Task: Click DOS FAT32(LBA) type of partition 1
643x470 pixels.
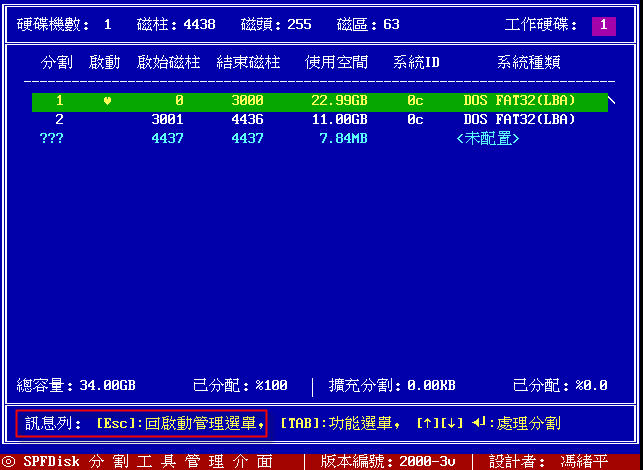Action: (x=520, y=101)
